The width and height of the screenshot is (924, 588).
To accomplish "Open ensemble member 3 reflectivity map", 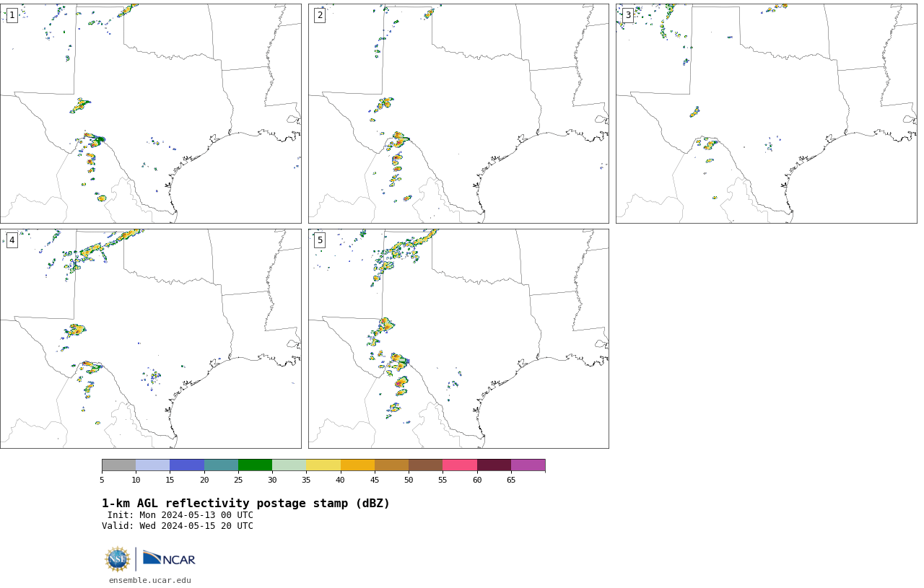I will (766, 113).
